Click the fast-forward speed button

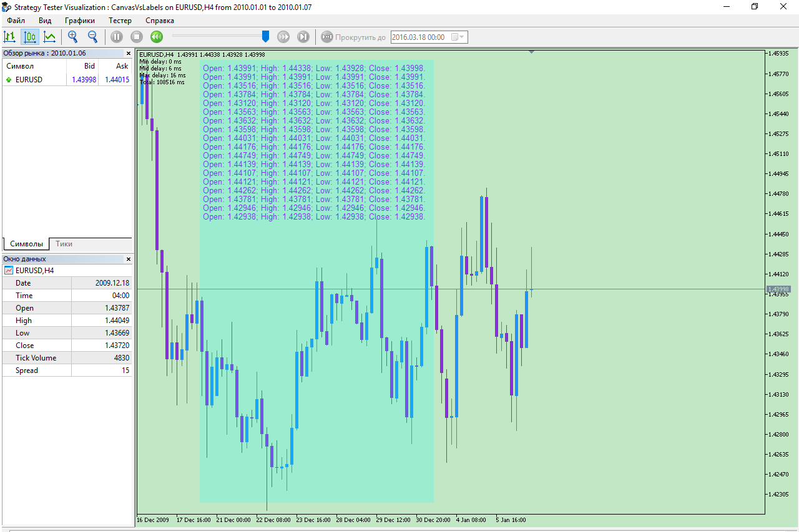point(283,37)
